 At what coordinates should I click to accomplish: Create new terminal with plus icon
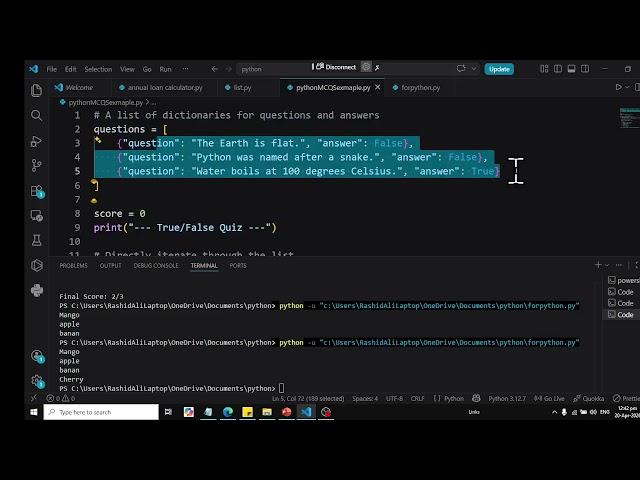click(x=598, y=265)
